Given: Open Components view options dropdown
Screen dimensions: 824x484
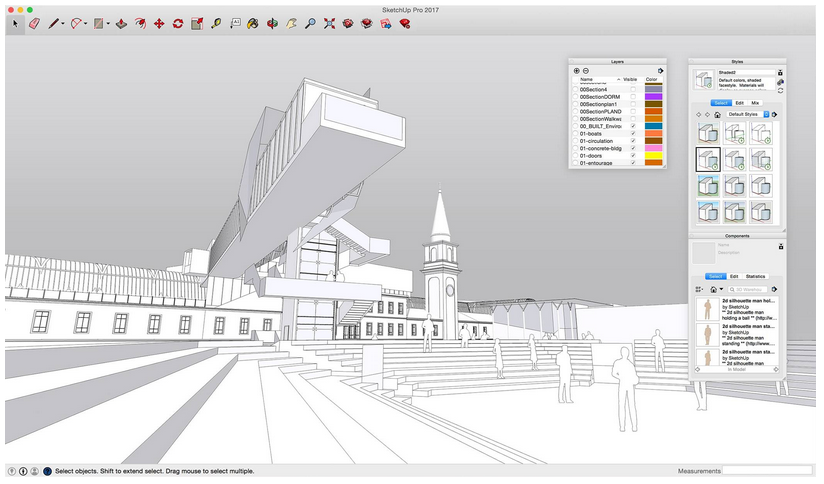Looking at the screenshot, I should pyautogui.click(x=698, y=290).
